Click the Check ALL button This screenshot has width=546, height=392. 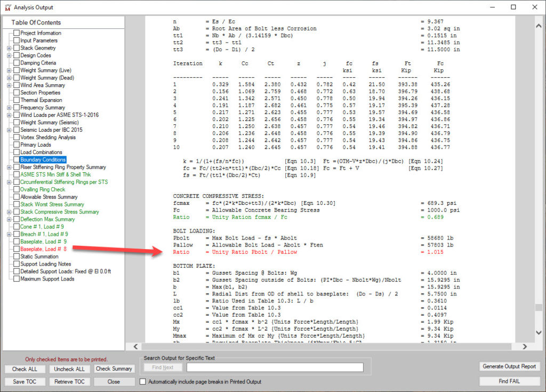[x=25, y=369]
